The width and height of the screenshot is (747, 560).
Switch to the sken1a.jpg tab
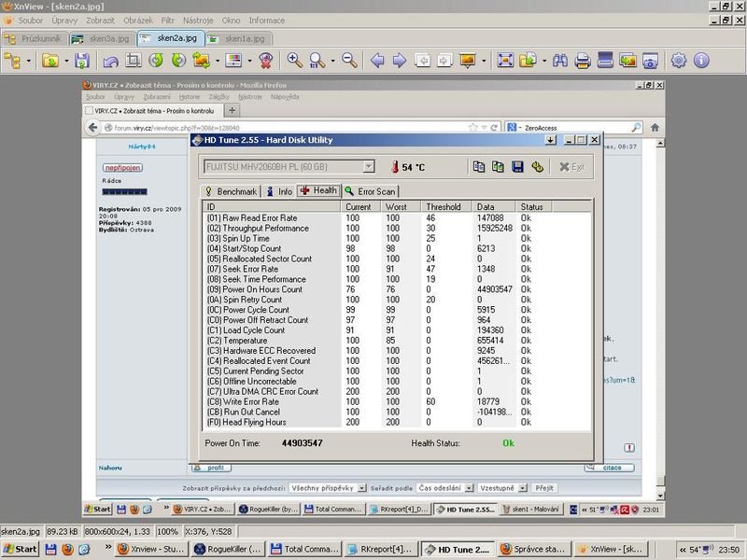point(239,39)
